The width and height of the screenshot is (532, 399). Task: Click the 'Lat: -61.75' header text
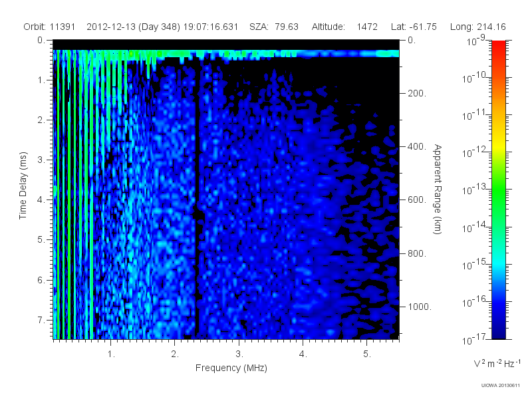tap(414, 27)
